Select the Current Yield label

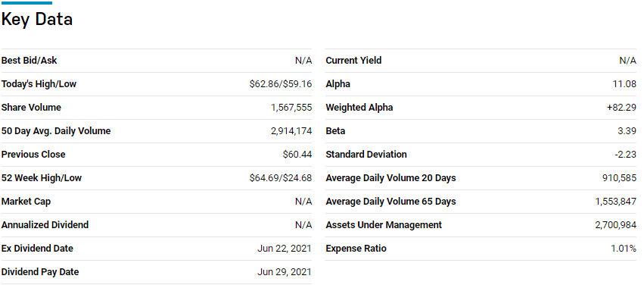353,61
